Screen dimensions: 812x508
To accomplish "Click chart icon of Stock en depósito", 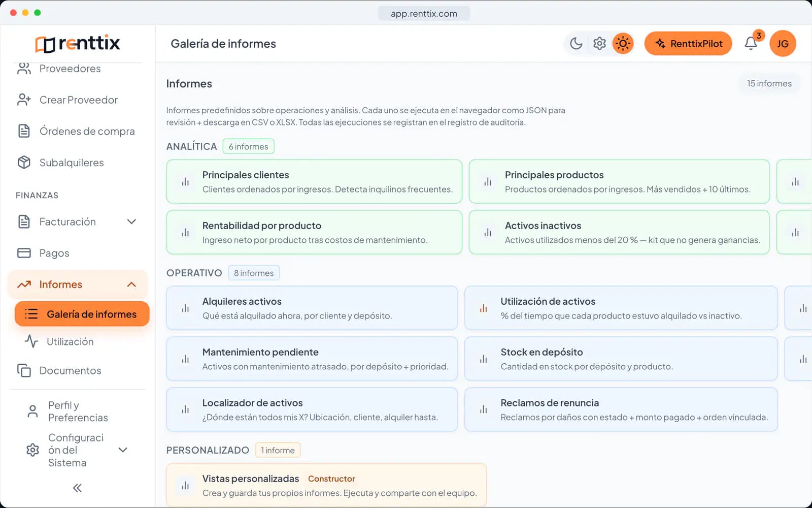I will pos(484,359).
